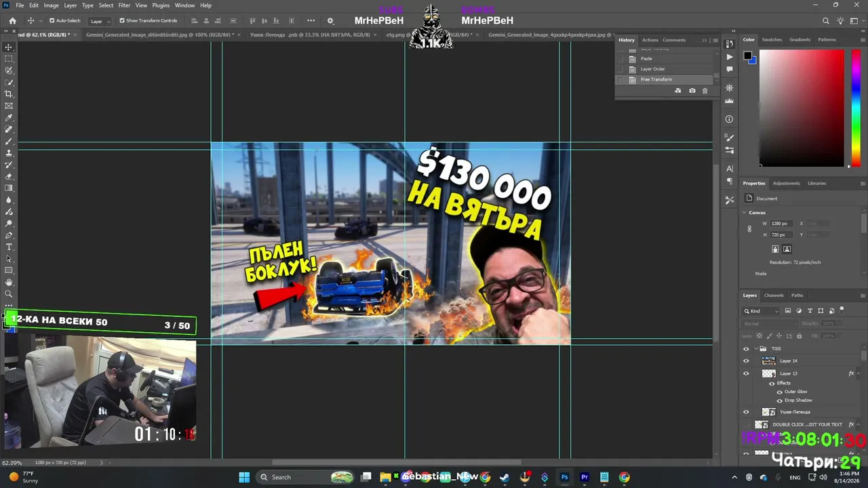The width and height of the screenshot is (868, 488).
Task: Set canvas to landscape orientation
Action: 787,249
